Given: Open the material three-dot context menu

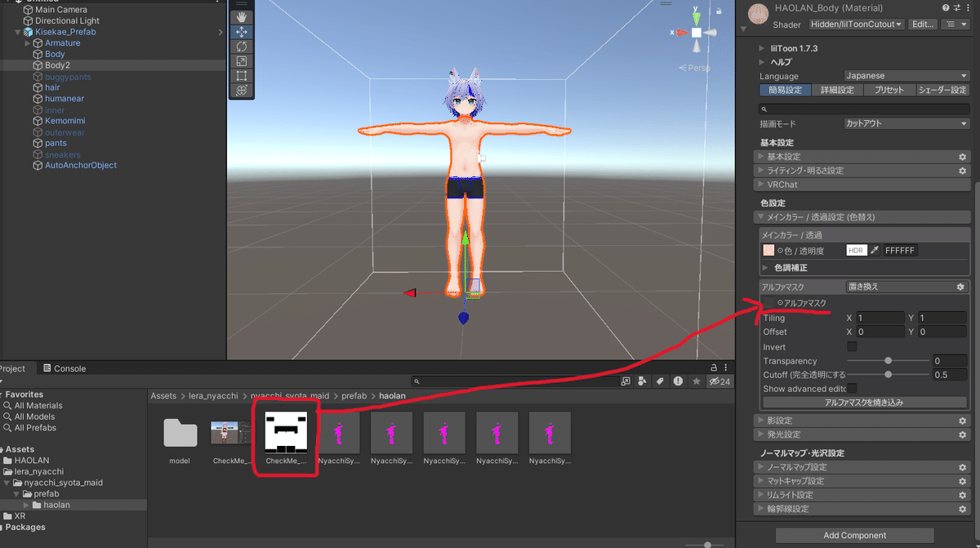Looking at the screenshot, I should [969, 7].
